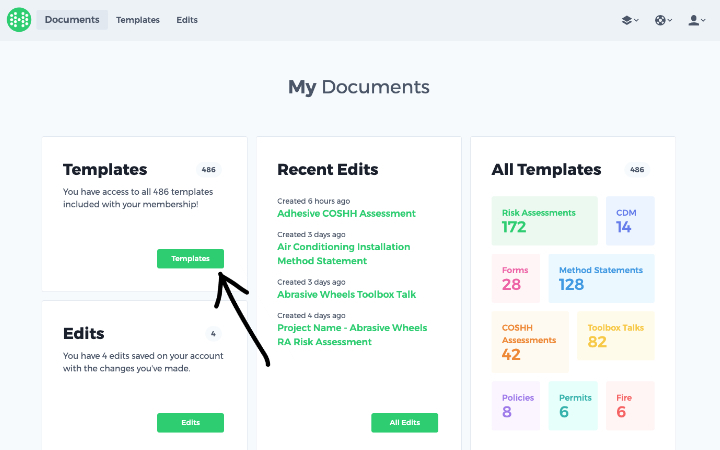The height and width of the screenshot is (450, 720).
Task: Open Method Statements 128 tile
Action: (x=602, y=278)
